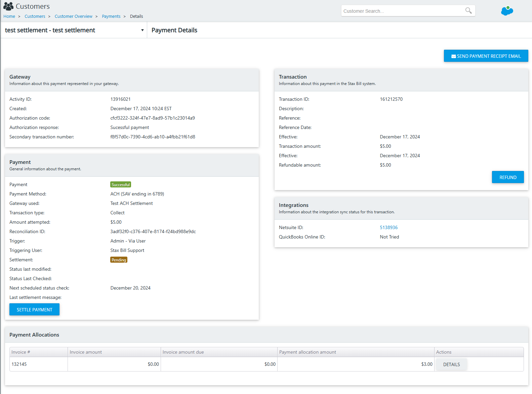Click the Transaction panel heading
Image resolution: width=532 pixels, height=394 pixels.
click(293, 77)
